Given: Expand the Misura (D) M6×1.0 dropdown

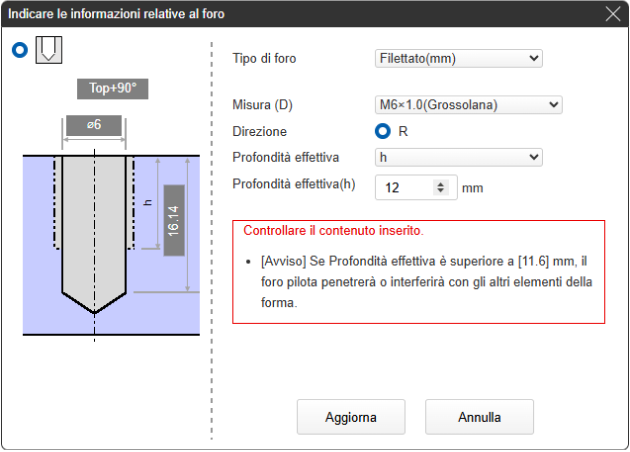Looking at the screenshot, I should [x=469, y=105].
